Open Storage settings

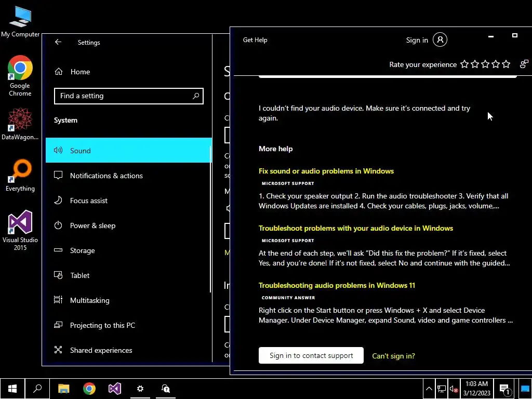pos(129,250)
